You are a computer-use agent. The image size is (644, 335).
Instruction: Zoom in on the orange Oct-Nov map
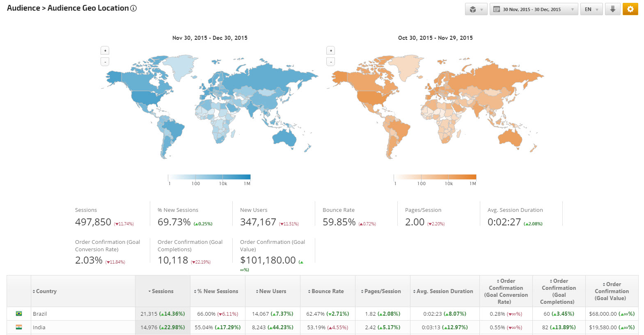[x=331, y=50]
